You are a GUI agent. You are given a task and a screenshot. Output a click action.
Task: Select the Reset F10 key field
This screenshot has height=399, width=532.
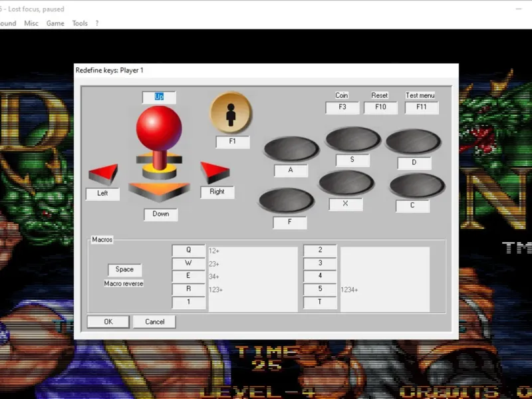pos(380,108)
